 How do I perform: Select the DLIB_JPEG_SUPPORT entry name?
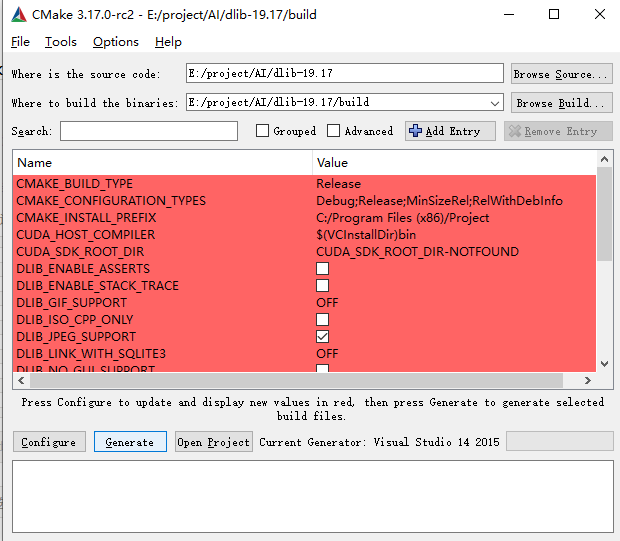click(76, 337)
